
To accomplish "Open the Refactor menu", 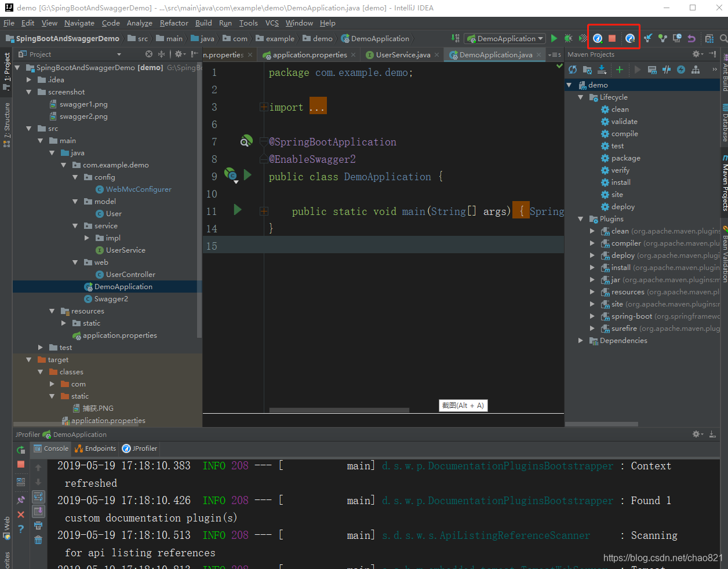I will pos(174,23).
